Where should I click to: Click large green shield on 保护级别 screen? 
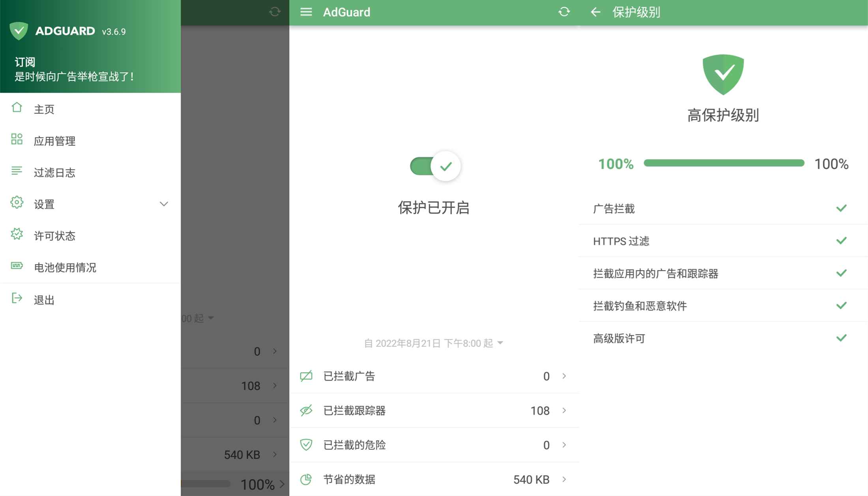pos(723,75)
